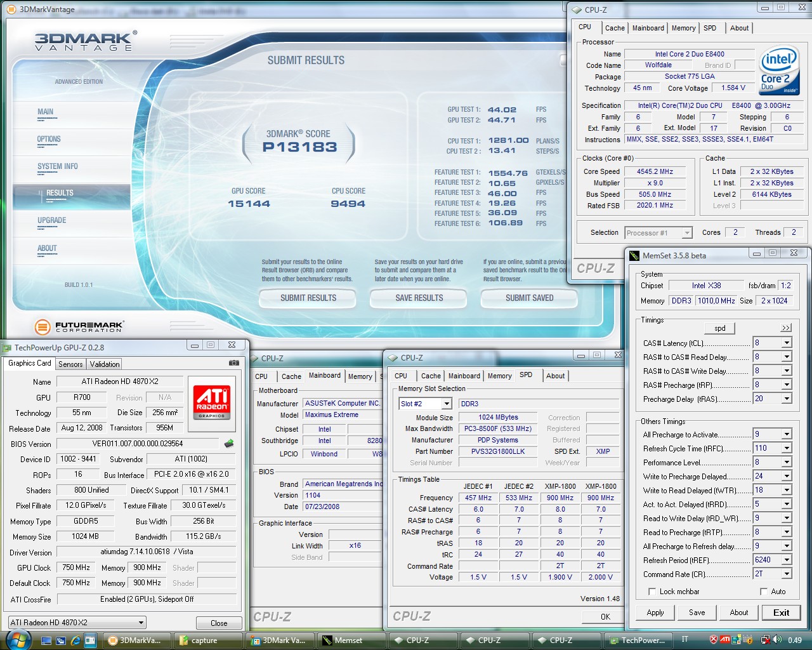Click the GPU-Z title bar icon
The image size is (812, 650).
[6, 347]
